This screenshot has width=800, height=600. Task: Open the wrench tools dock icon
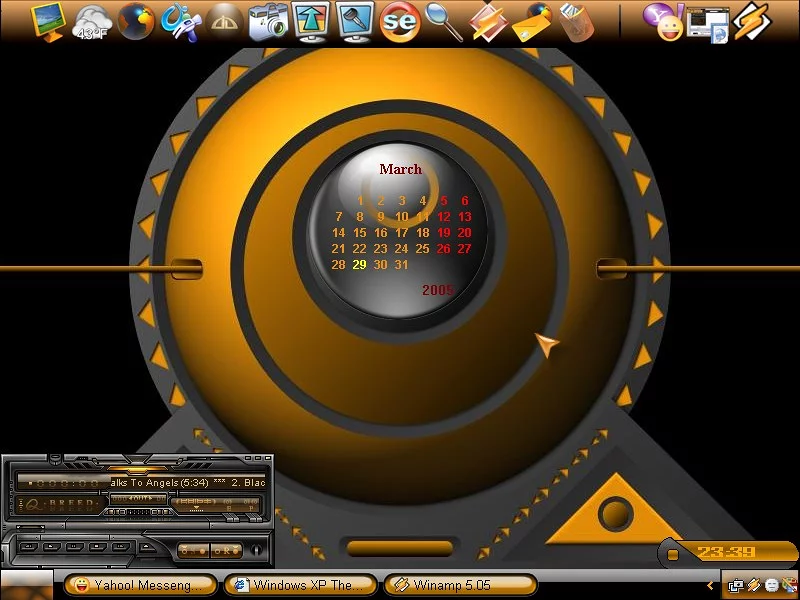180,21
